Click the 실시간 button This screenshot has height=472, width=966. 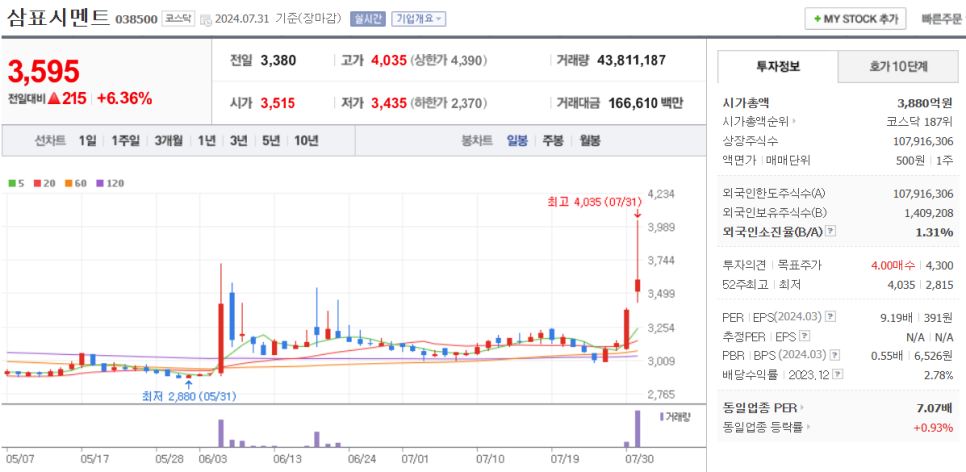pos(368,19)
